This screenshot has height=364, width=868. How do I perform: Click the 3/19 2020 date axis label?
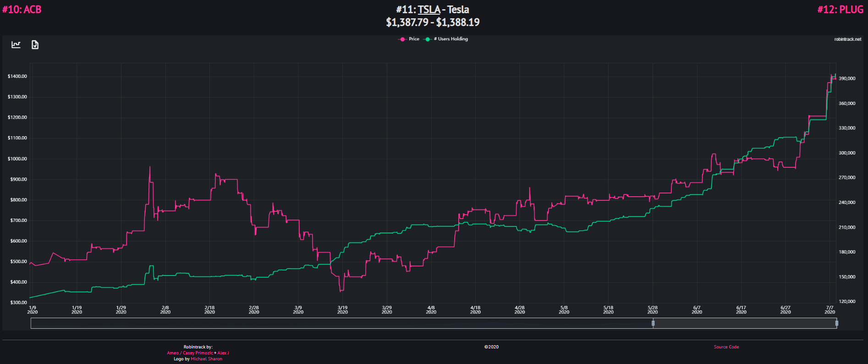pos(342,310)
